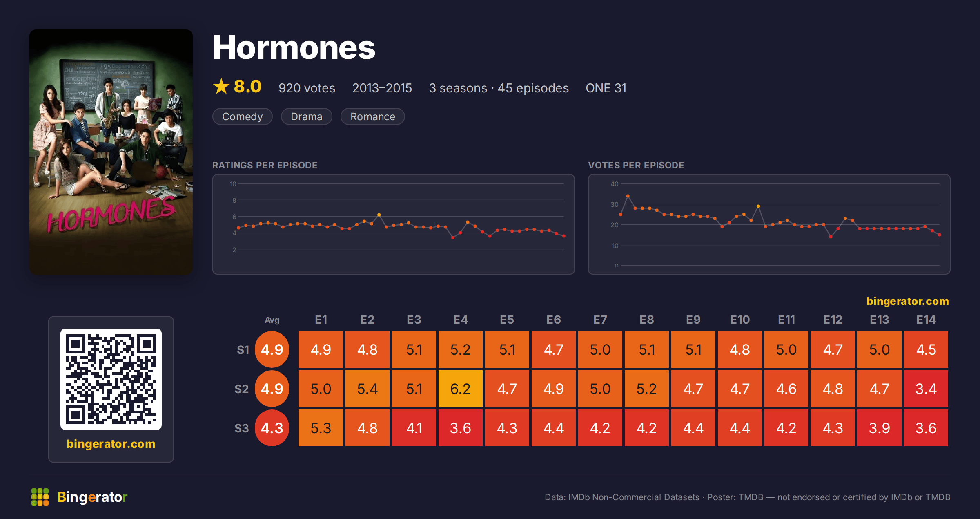980x519 pixels.
Task: Open bingerator.com link above the episode grid
Action: (x=907, y=301)
